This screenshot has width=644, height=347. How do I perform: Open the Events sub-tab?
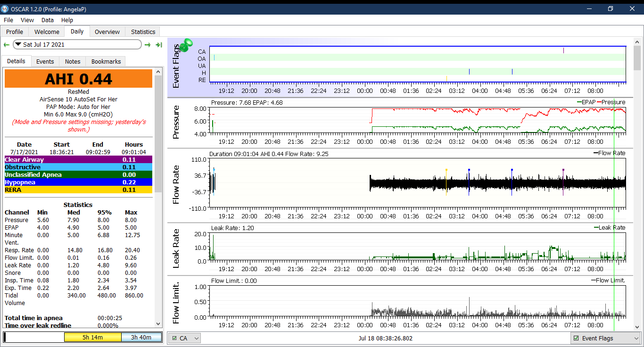pyautogui.click(x=45, y=61)
